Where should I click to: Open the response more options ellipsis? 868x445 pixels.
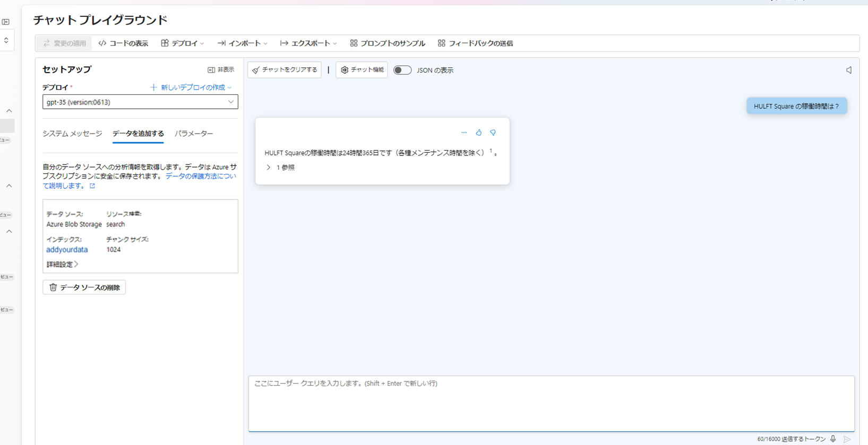(x=464, y=133)
